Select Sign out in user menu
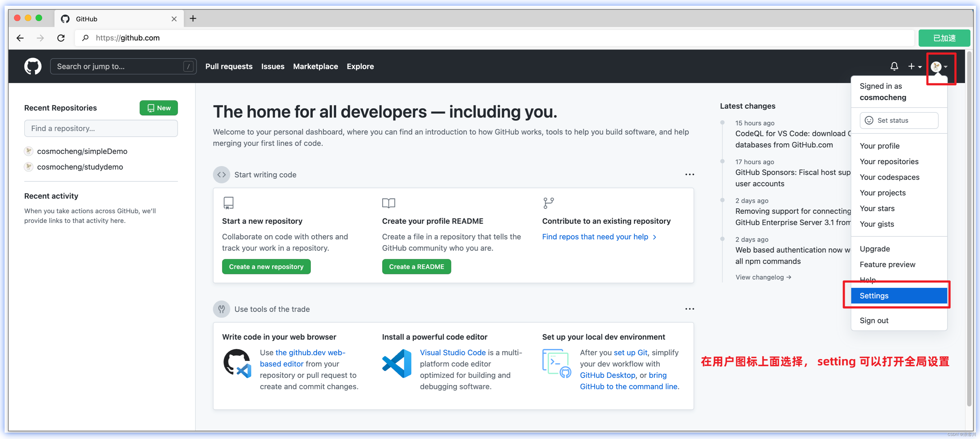Screen dimensions: 980x439 pyautogui.click(x=899, y=320)
